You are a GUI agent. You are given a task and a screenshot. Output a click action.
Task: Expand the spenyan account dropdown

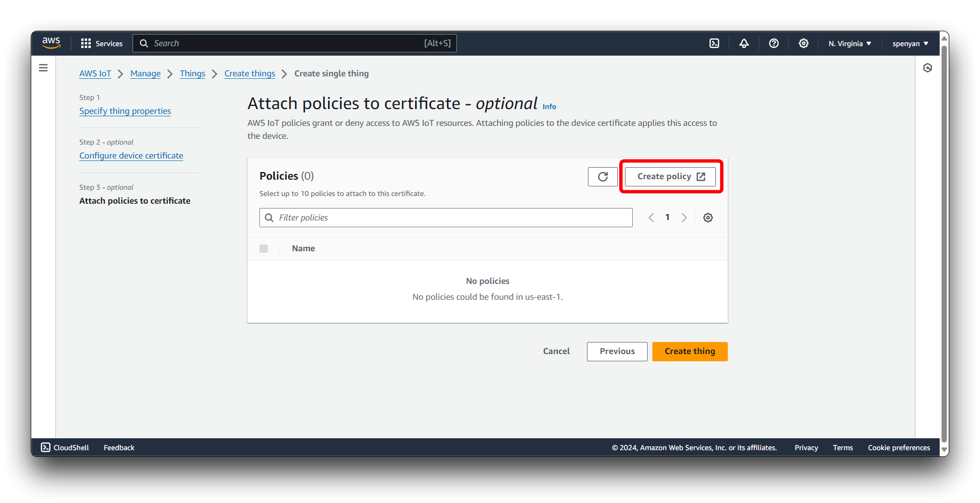coord(910,43)
